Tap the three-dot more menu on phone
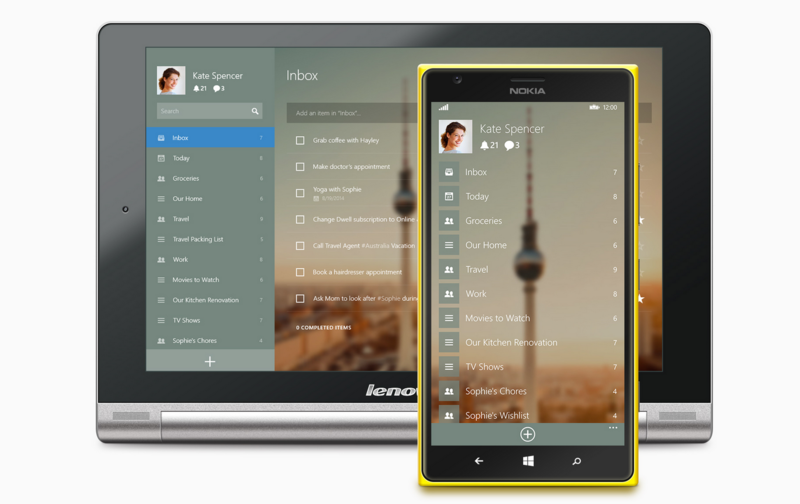 click(613, 427)
